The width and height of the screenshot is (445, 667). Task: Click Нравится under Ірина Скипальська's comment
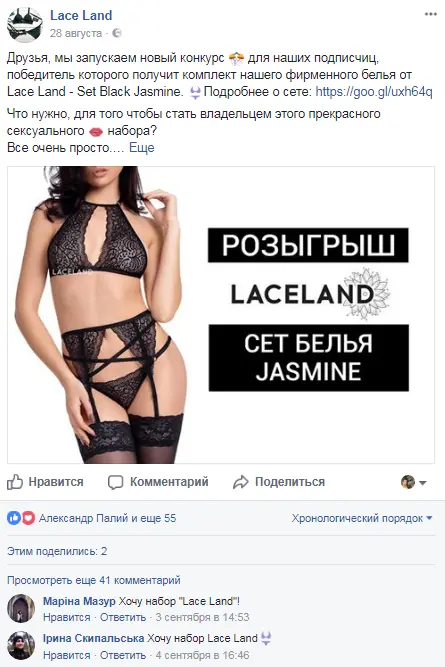67,655
